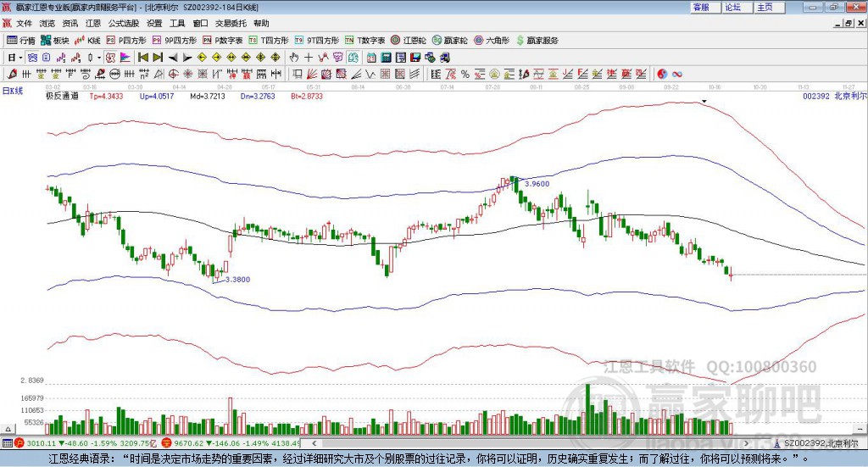Toggle the highlighted 极反 channel indicator button
The image size is (868, 467).
click(111, 58)
